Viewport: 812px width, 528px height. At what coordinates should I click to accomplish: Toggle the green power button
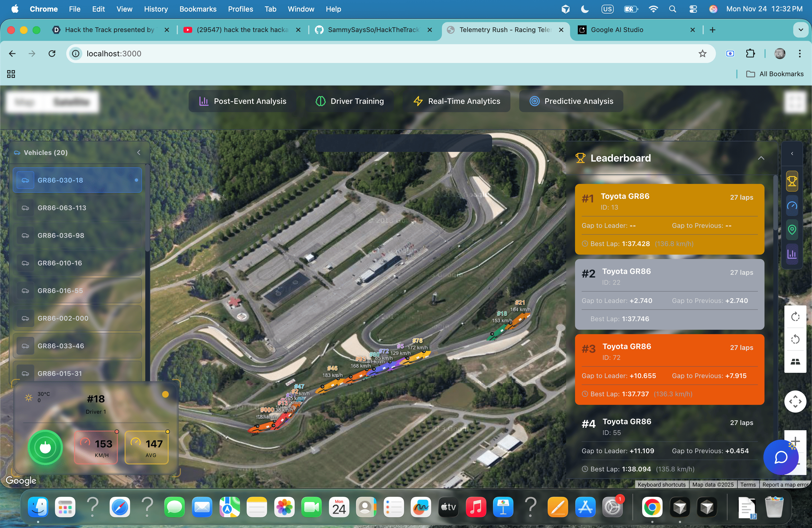point(45,448)
